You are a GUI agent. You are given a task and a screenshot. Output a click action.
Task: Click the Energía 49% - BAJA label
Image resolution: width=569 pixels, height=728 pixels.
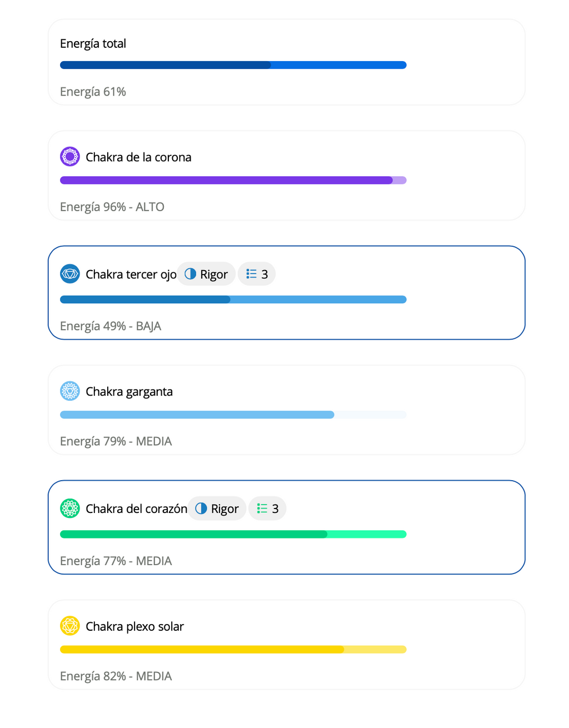pos(111,326)
